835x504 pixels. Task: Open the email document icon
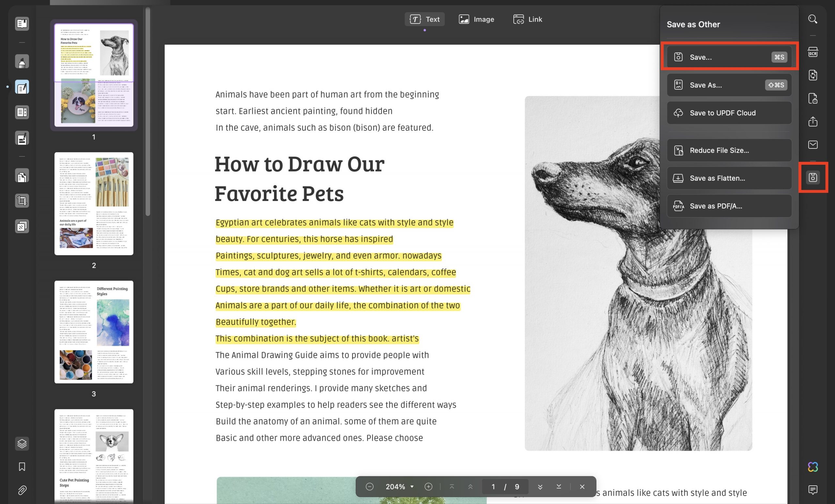tap(812, 145)
